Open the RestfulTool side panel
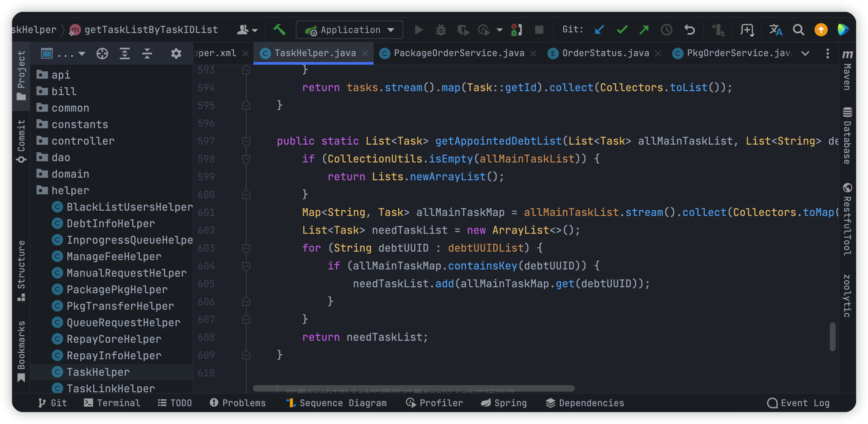 (847, 219)
